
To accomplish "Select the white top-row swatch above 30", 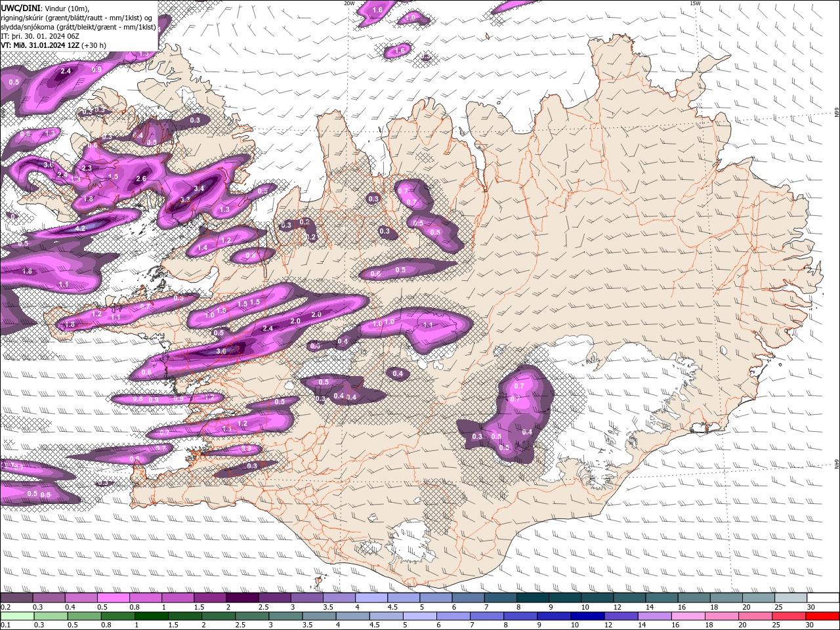I will [823, 598].
